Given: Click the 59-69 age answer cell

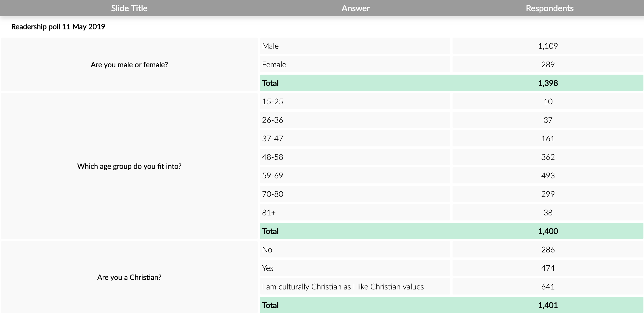Looking at the screenshot, I should coord(355,176).
